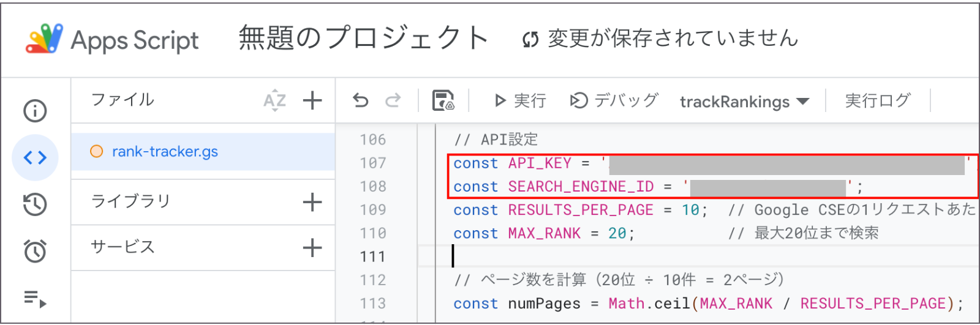Image resolution: width=980 pixels, height=325 pixels.
Task: Place cursor on empty line 111
Action: 698,256
